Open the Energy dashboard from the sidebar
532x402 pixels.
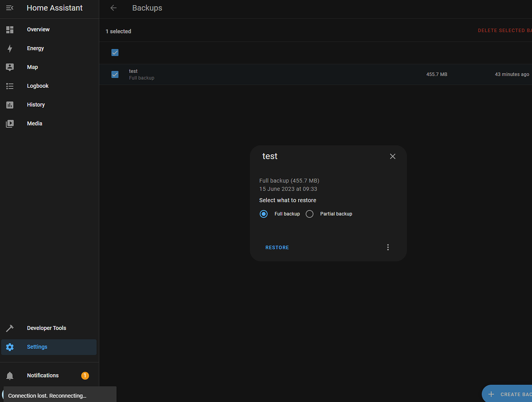tap(10, 48)
